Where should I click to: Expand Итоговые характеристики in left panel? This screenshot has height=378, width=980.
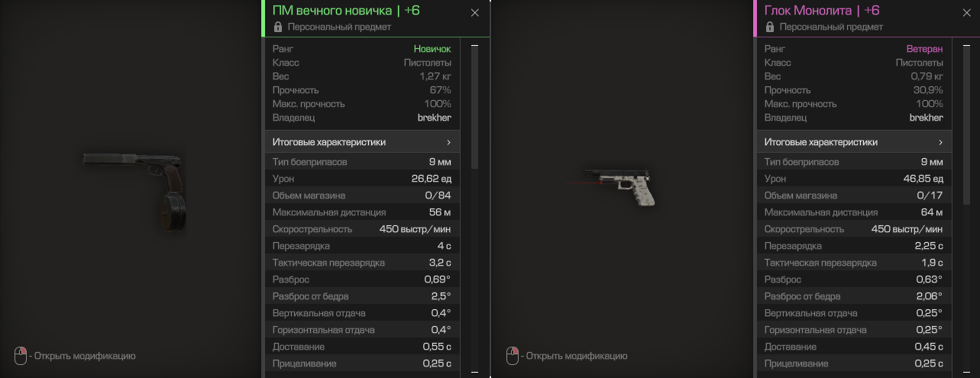pyautogui.click(x=362, y=142)
